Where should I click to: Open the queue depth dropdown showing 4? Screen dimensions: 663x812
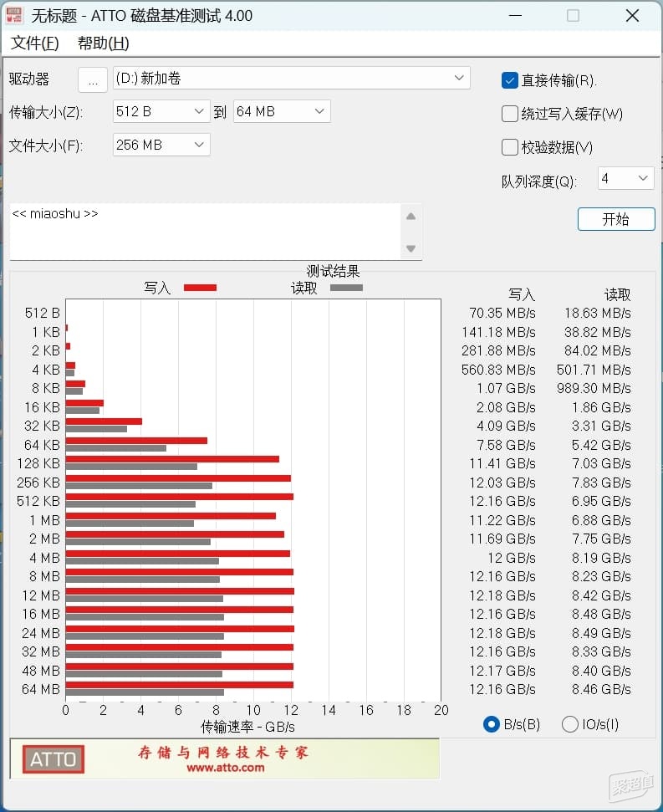point(625,178)
